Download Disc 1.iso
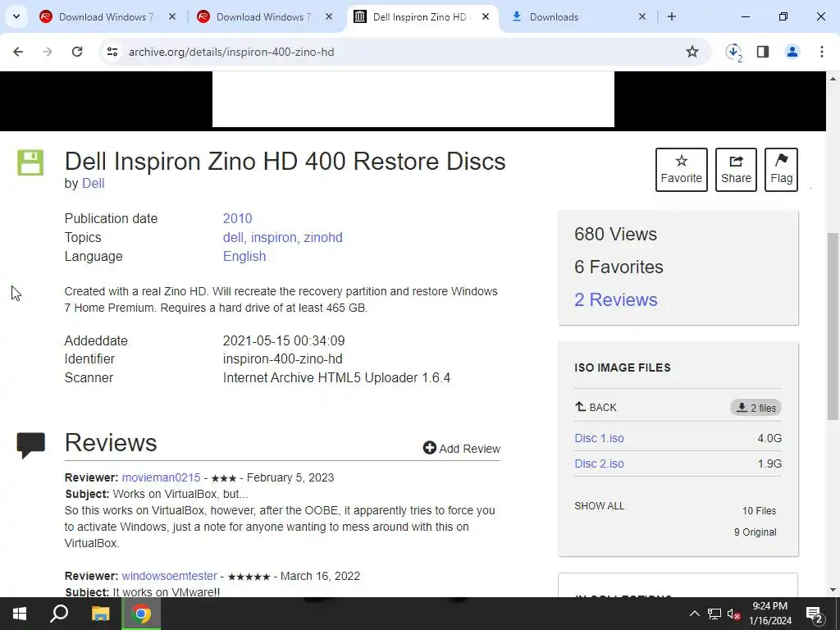 click(x=599, y=438)
